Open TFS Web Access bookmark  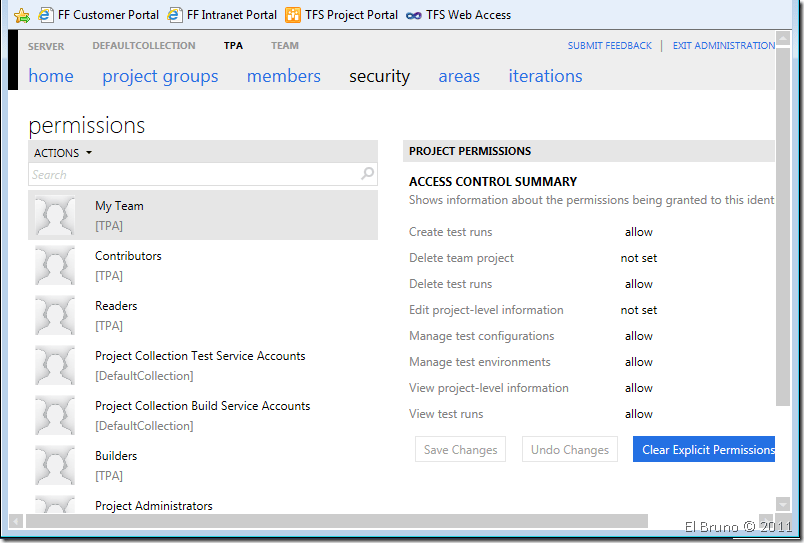coord(458,15)
